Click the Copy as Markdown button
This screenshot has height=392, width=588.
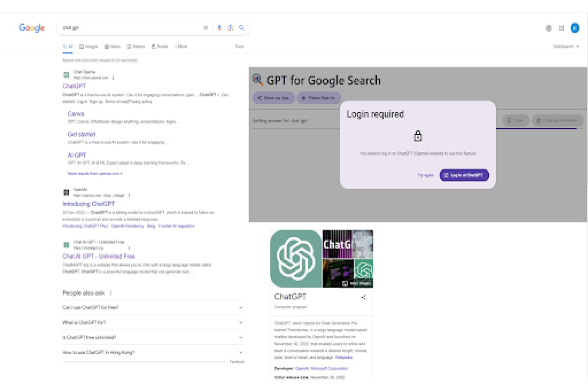(x=557, y=120)
